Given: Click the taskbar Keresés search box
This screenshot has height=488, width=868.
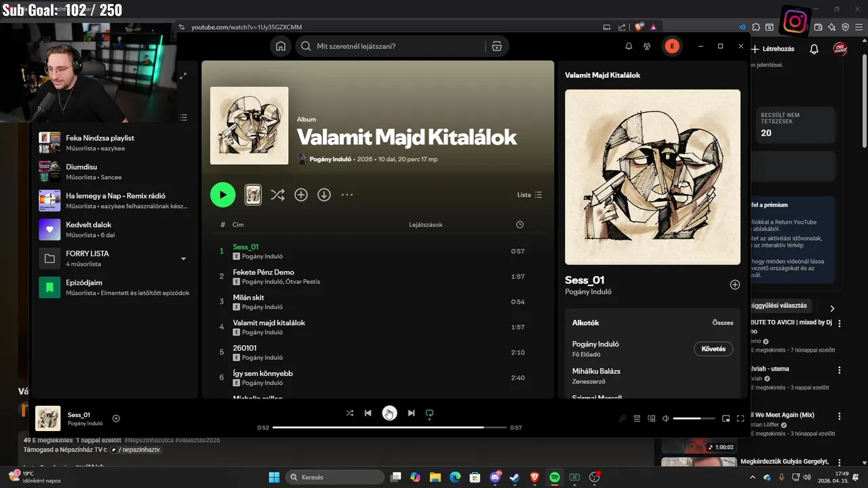Looking at the screenshot, I should (x=335, y=477).
